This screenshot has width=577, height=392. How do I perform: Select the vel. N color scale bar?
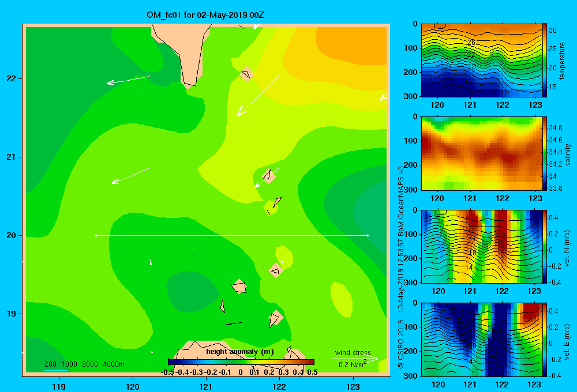click(x=544, y=246)
